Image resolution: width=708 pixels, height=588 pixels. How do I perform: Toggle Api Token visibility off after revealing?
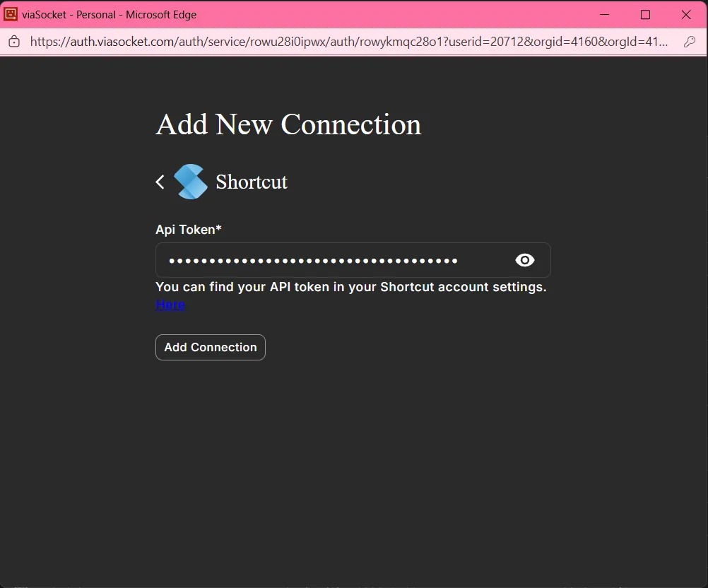tap(524, 260)
